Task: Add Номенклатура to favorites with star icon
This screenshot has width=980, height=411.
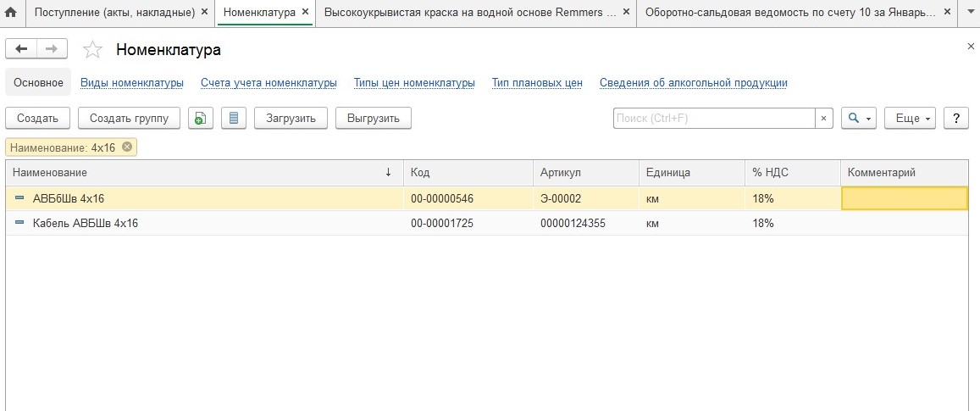Action: [x=92, y=50]
